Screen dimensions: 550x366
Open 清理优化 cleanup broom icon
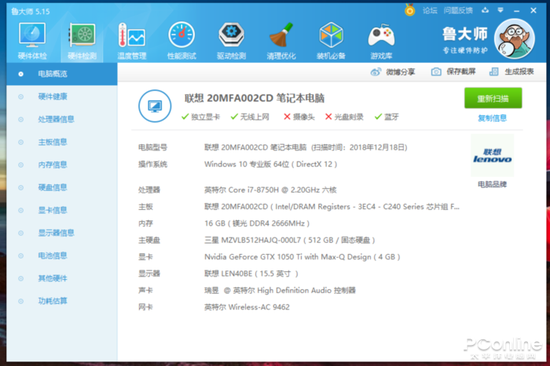point(281,40)
